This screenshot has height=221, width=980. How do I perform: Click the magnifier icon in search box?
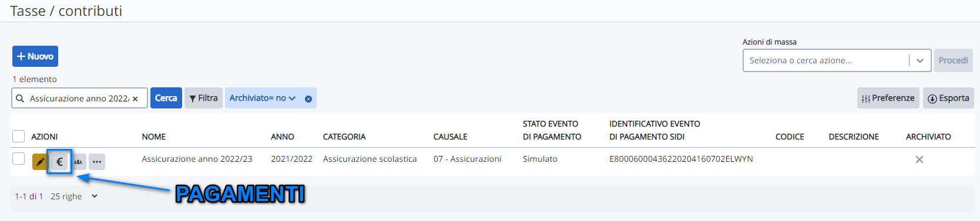point(20,98)
